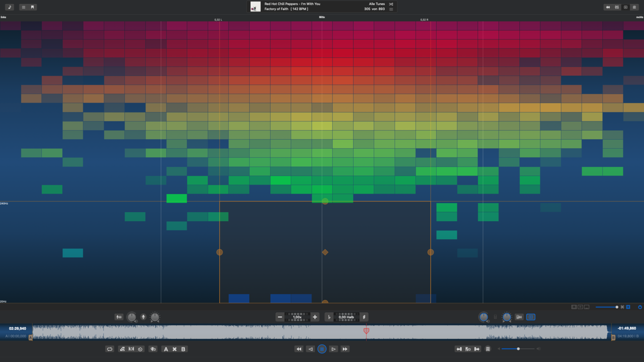
Task: Click the left equalizer sliders icon
Action: pyautogui.click(x=119, y=317)
